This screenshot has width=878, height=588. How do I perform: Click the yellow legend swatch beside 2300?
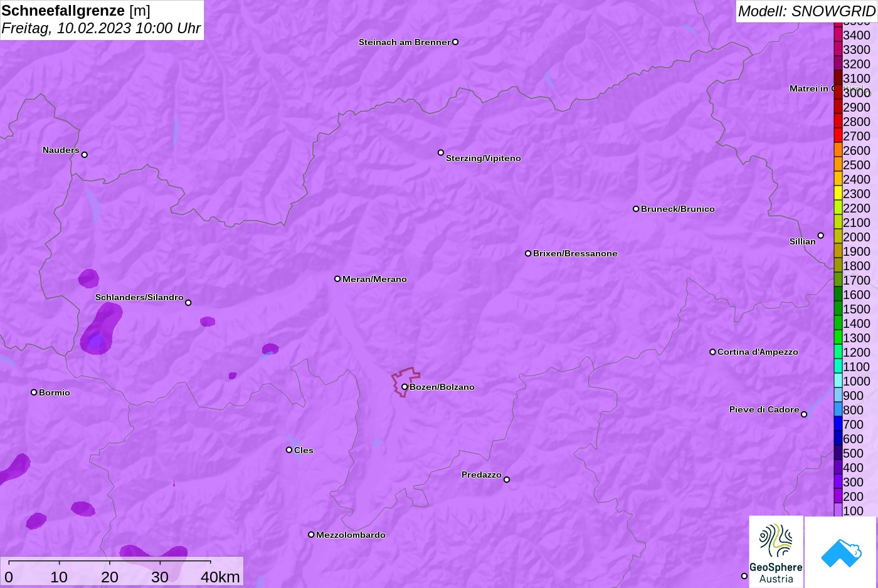click(838, 194)
